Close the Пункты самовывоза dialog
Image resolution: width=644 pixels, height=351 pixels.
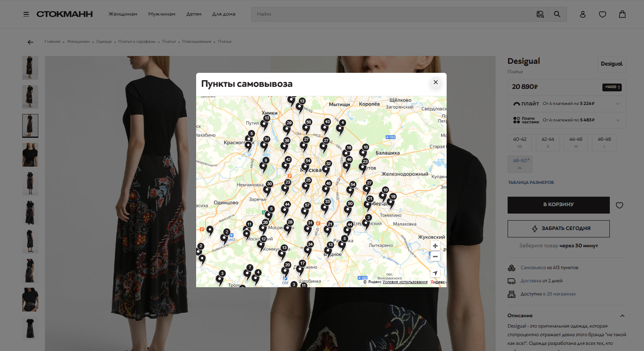pos(436,82)
